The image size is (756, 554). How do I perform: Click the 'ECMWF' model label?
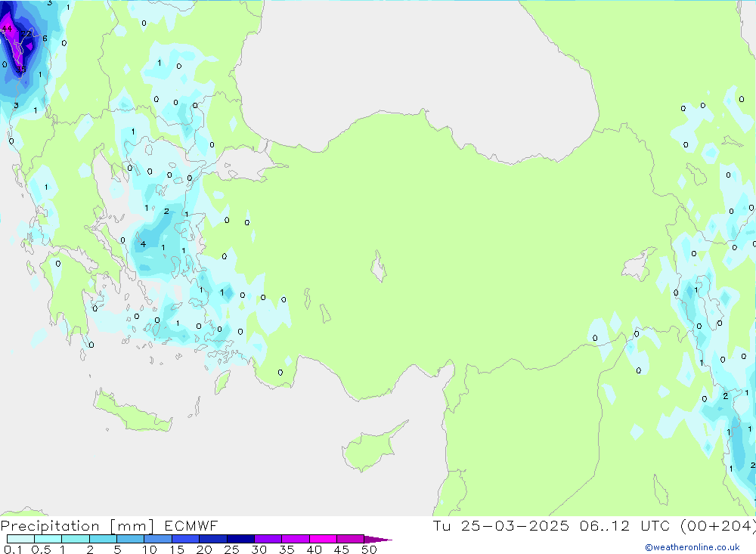point(191,526)
